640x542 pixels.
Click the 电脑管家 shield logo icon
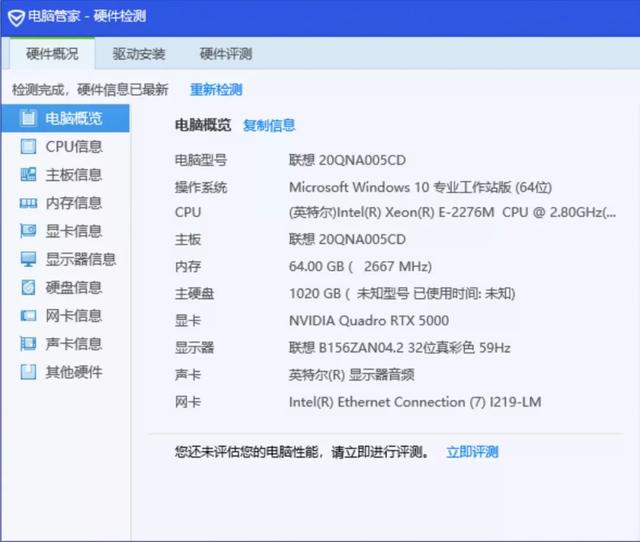[x=16, y=18]
